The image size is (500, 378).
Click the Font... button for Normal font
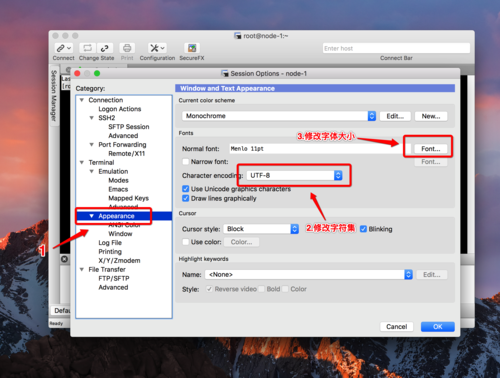pyautogui.click(x=431, y=149)
